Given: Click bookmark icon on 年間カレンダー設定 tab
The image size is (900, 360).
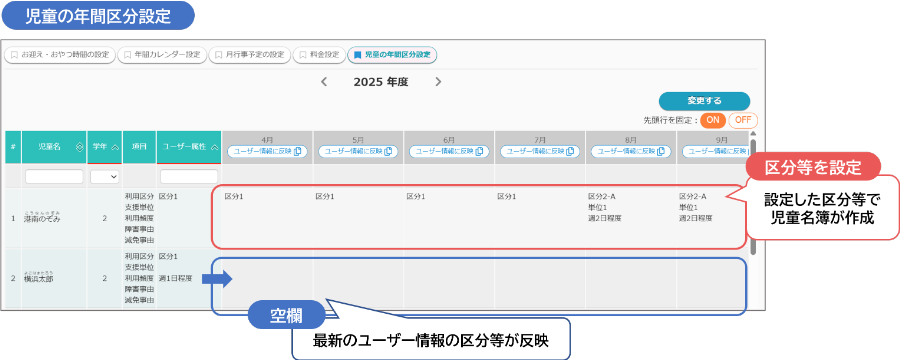Looking at the screenshot, I should [x=127, y=55].
